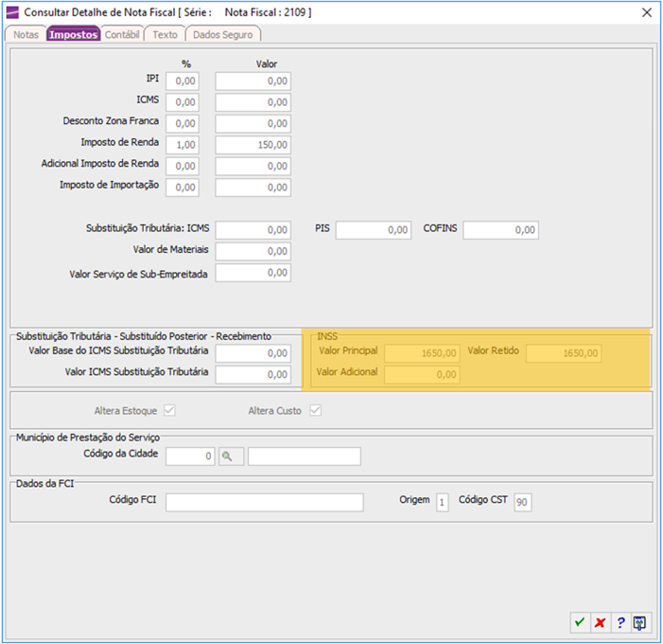Click the Código CST field
Viewport: 663px width, 644px height.
523,502
